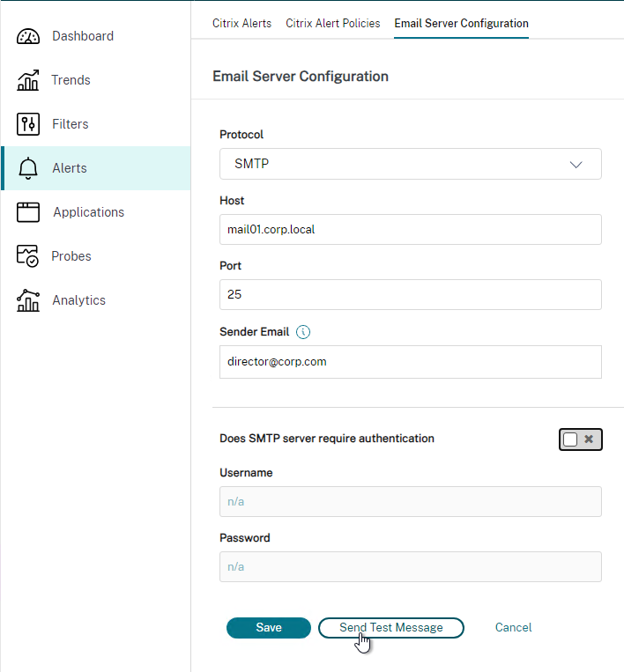Expand the Protocol SMTP dropdown
Screen dimensions: 624x672
[411, 164]
